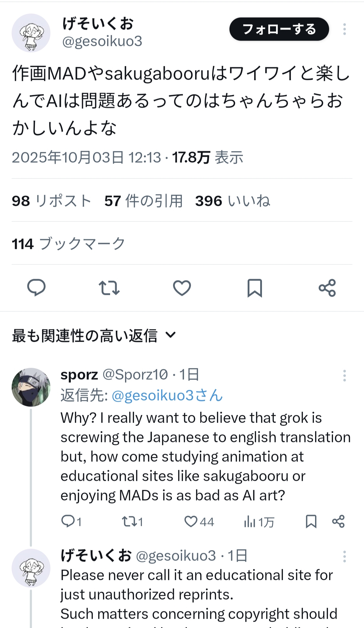Open more options on sporz reply
The image size is (364, 628).
tap(344, 375)
